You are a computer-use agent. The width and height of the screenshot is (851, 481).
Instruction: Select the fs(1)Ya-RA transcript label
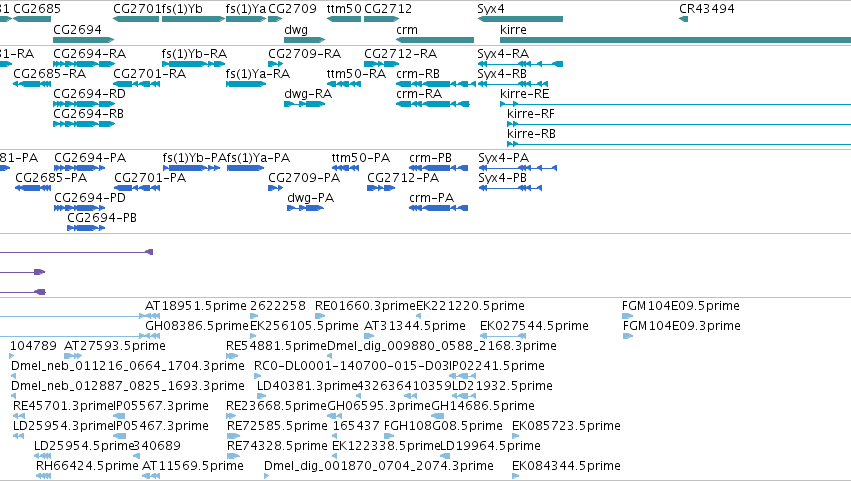coord(258,74)
